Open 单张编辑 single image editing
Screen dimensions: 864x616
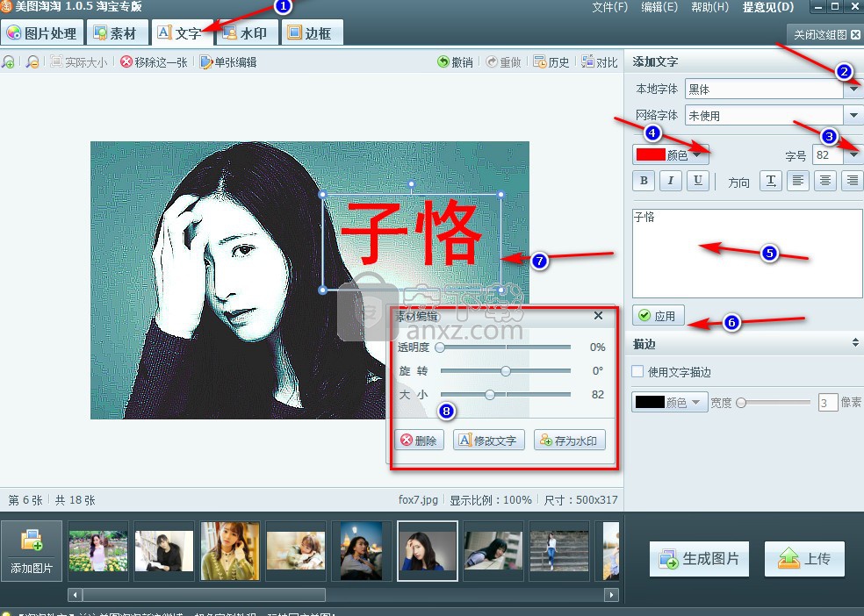pos(228,62)
